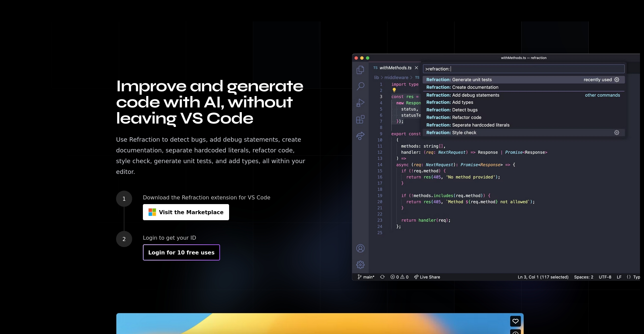644x334 pixels.
Task: Close the withMethods.ts tab
Action: [x=416, y=68]
